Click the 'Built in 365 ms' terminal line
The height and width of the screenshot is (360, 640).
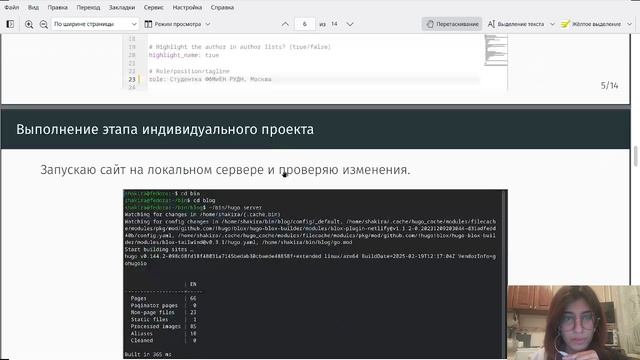point(148,354)
